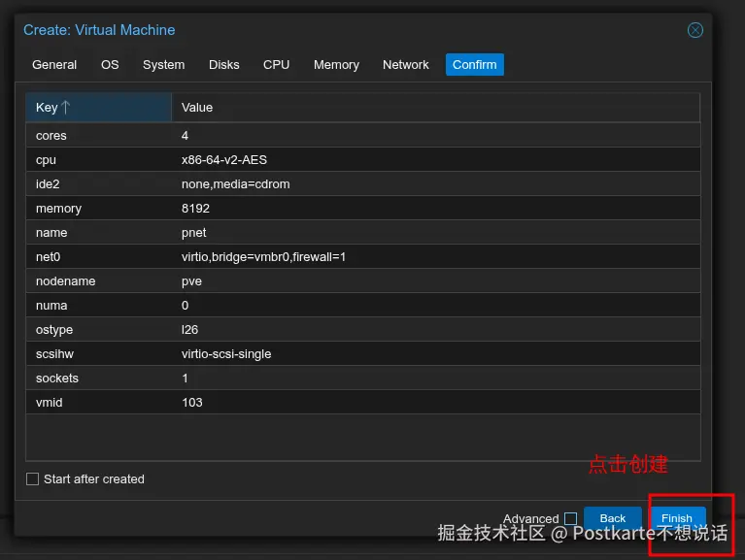Click the nodename row key
The width and height of the screenshot is (745, 560).
tap(66, 281)
